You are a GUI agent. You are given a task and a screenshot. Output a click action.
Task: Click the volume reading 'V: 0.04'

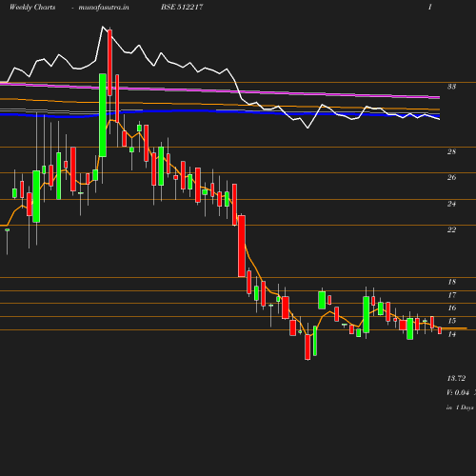coord(458,392)
